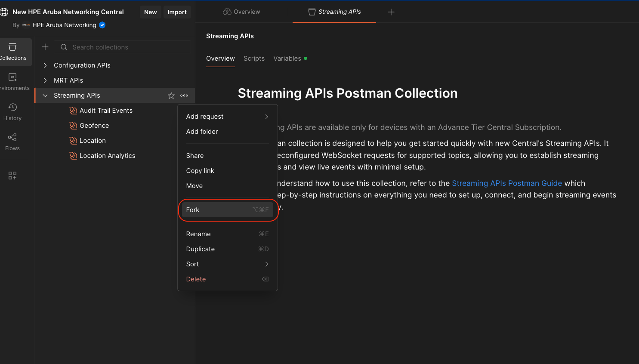The image size is (639, 364).
Task: Open the Location Analytics request
Action: [x=107, y=156]
